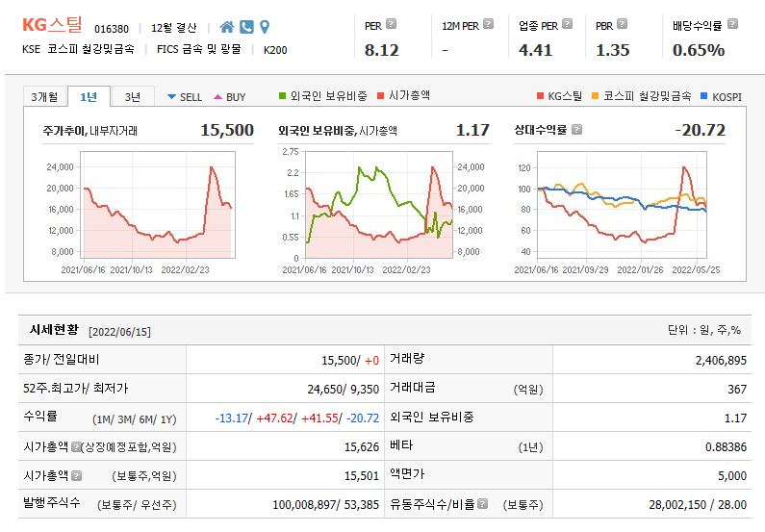
Task: Click the 6M return +41.55
Action: pyautogui.click(x=319, y=418)
